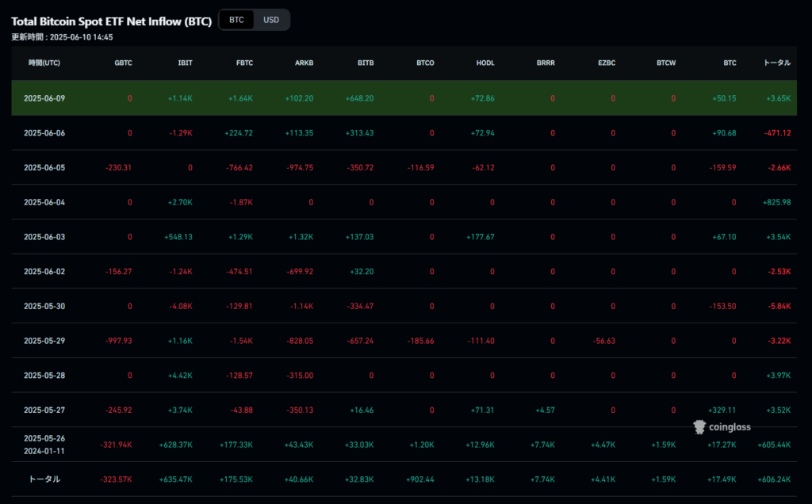Select the 2025-05-27 date cell

(44, 410)
